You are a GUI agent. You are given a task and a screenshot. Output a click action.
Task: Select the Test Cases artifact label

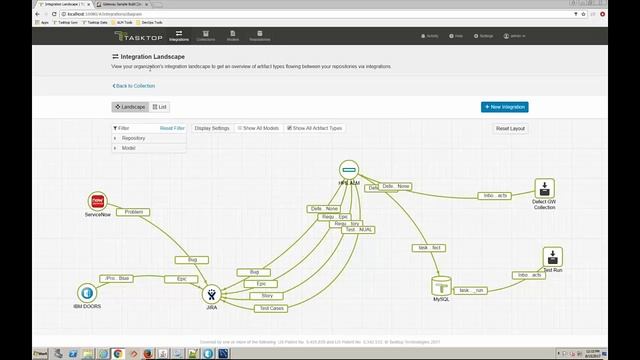coord(271,309)
